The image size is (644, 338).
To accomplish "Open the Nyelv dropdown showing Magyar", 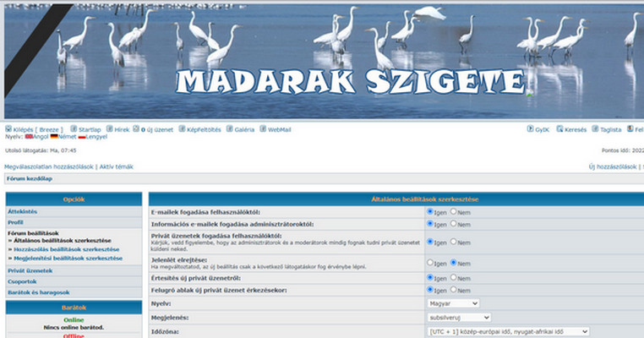I will 454,303.
